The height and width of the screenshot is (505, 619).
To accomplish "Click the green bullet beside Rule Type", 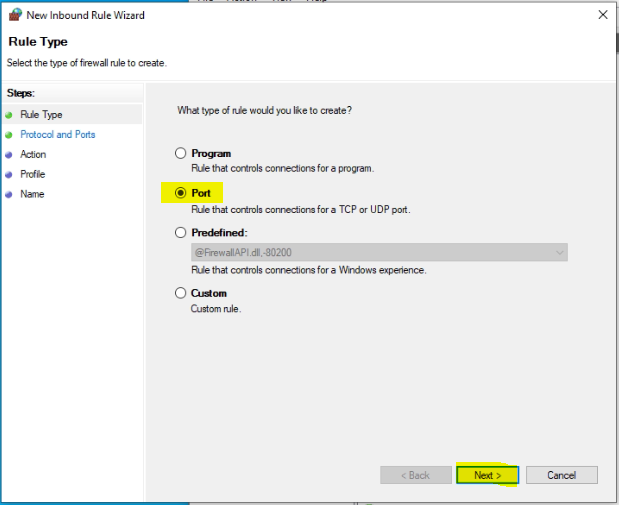I will (9, 115).
